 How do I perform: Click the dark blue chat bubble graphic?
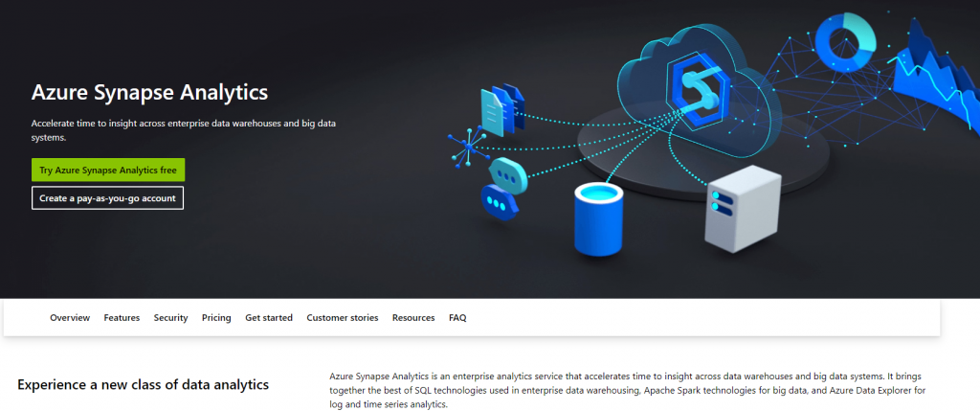(500, 203)
